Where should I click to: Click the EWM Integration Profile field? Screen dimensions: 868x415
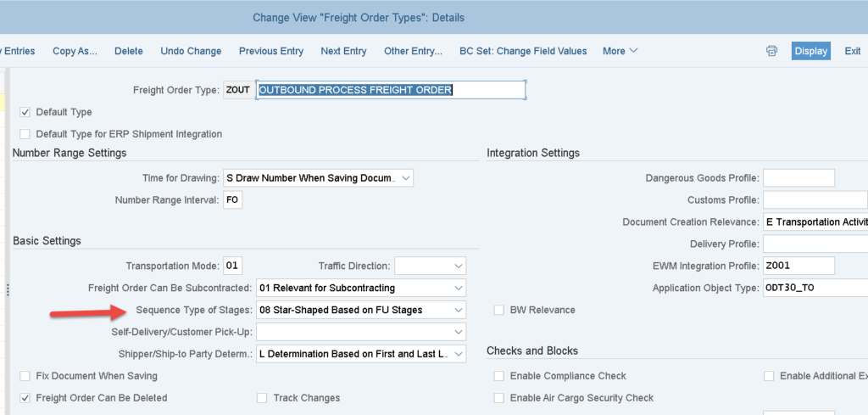798,266
